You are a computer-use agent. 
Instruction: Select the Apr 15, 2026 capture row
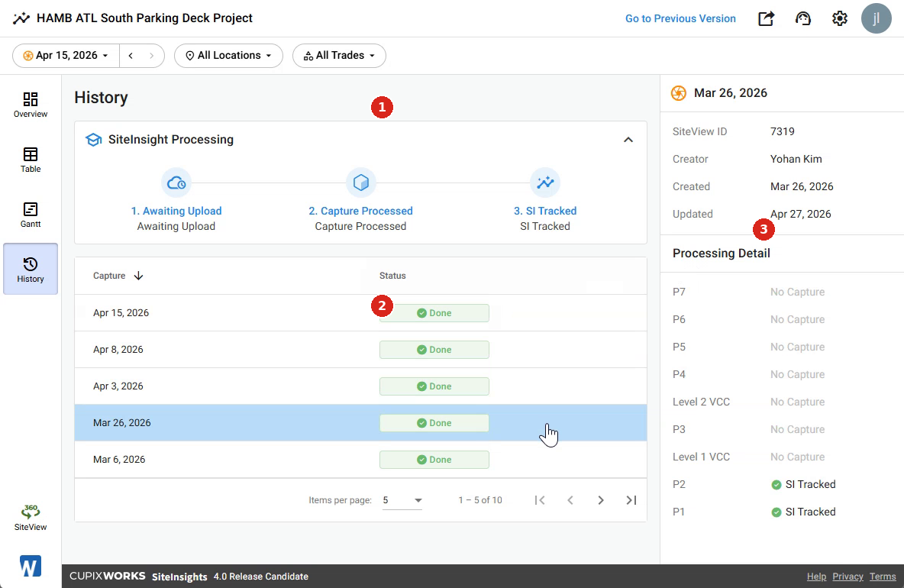[361, 313]
